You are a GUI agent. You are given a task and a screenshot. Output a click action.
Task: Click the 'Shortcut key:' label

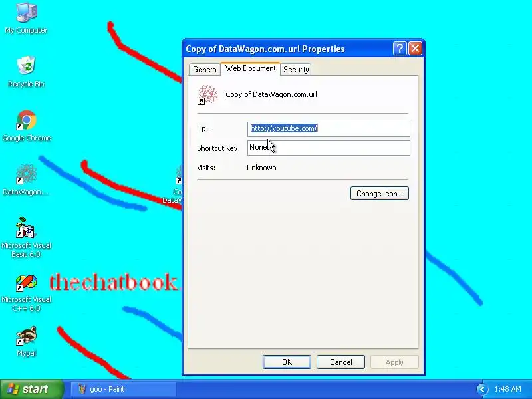click(x=218, y=148)
